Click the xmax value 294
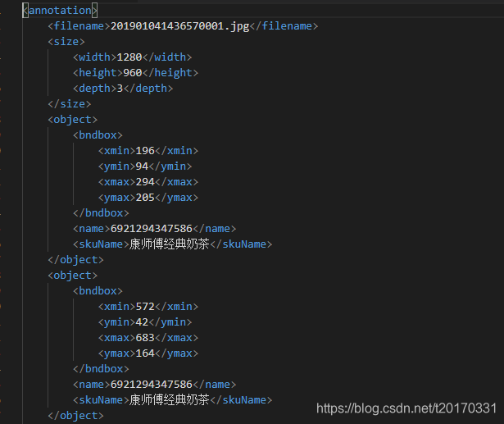 [145, 182]
